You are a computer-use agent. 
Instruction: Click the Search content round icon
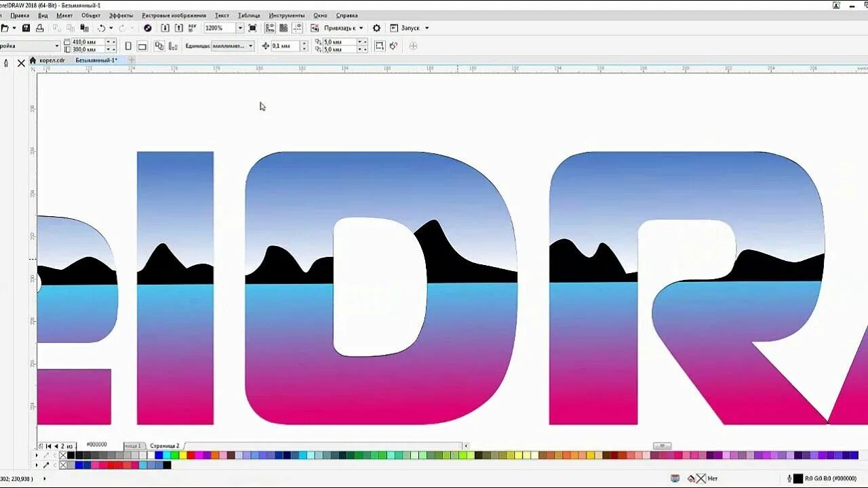(148, 28)
